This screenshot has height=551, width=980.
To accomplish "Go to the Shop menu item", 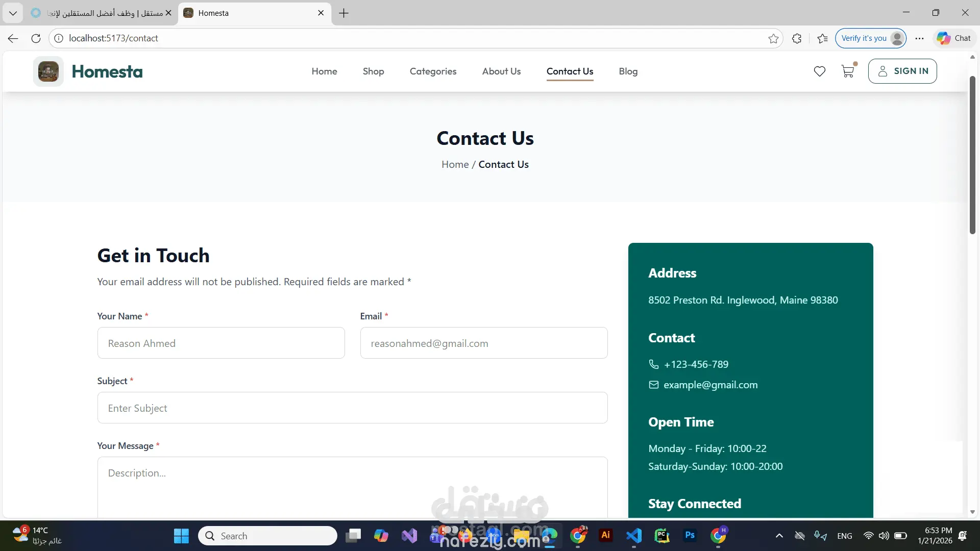I will pyautogui.click(x=373, y=71).
